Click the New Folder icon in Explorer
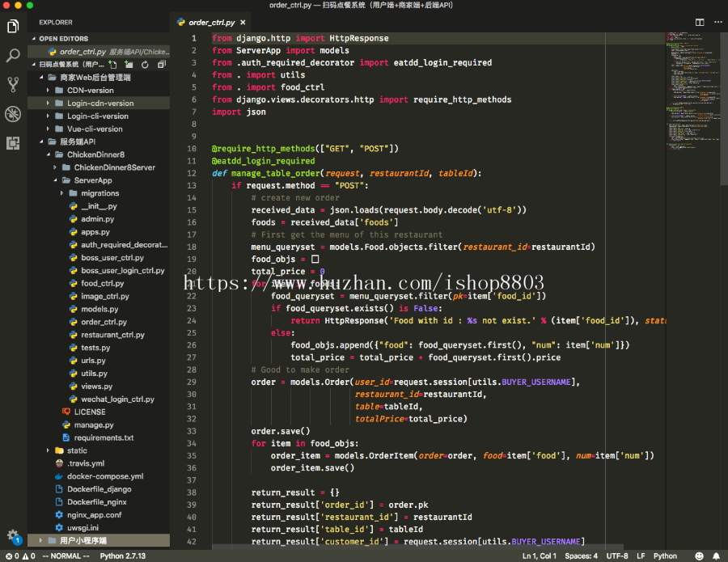Viewport: 728px width, 562px height. click(128, 65)
